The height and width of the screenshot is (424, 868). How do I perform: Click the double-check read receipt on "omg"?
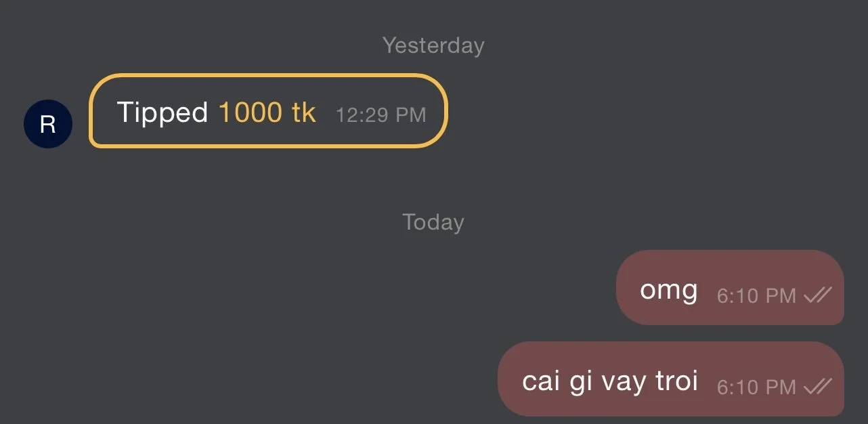pos(817,295)
